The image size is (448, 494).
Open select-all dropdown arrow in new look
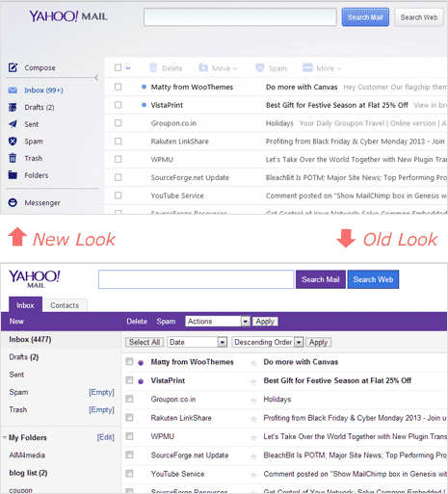point(128,68)
